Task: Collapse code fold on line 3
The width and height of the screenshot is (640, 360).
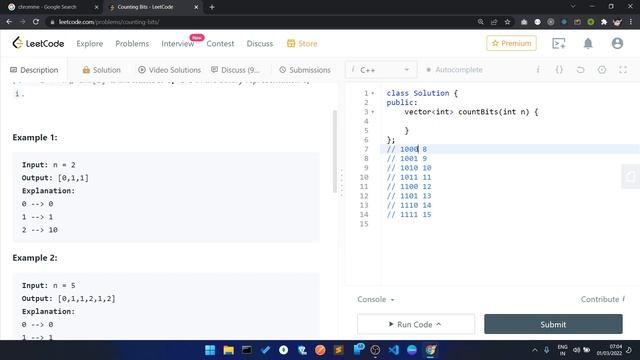Action: pyautogui.click(x=373, y=112)
